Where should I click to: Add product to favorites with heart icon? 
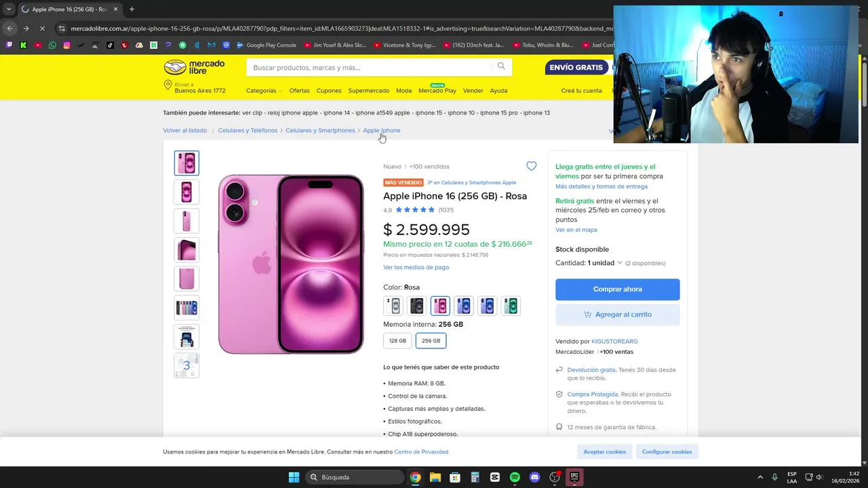point(531,166)
